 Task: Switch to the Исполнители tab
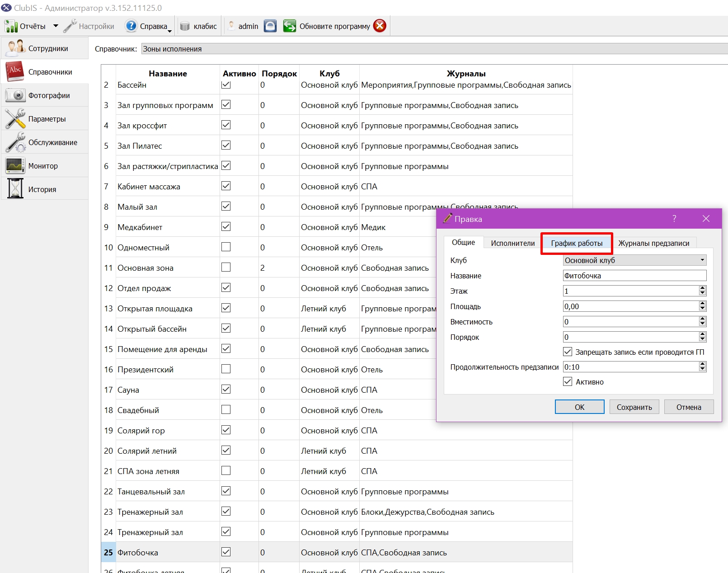[x=512, y=243]
